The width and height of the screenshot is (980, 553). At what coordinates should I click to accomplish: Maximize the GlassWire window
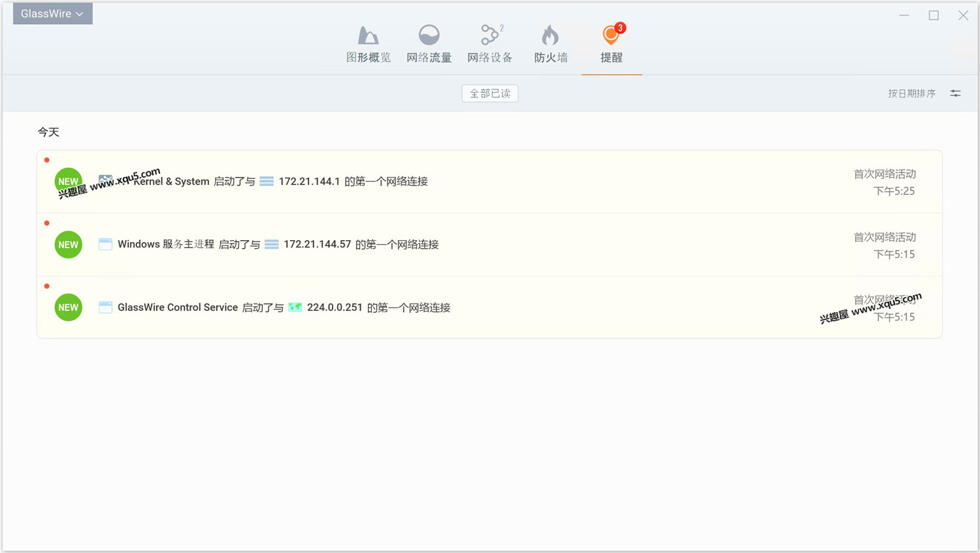934,15
